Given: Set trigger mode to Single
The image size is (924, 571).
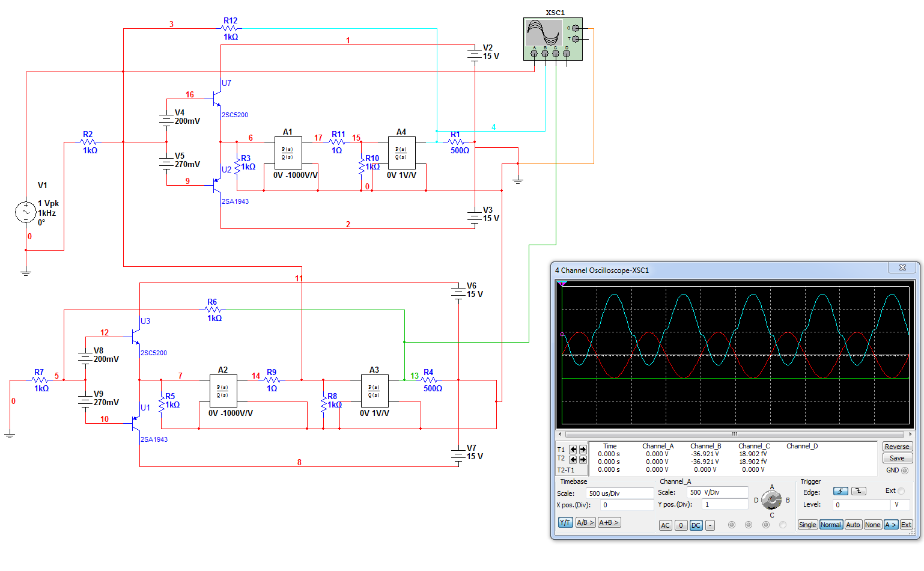Looking at the screenshot, I should (807, 525).
